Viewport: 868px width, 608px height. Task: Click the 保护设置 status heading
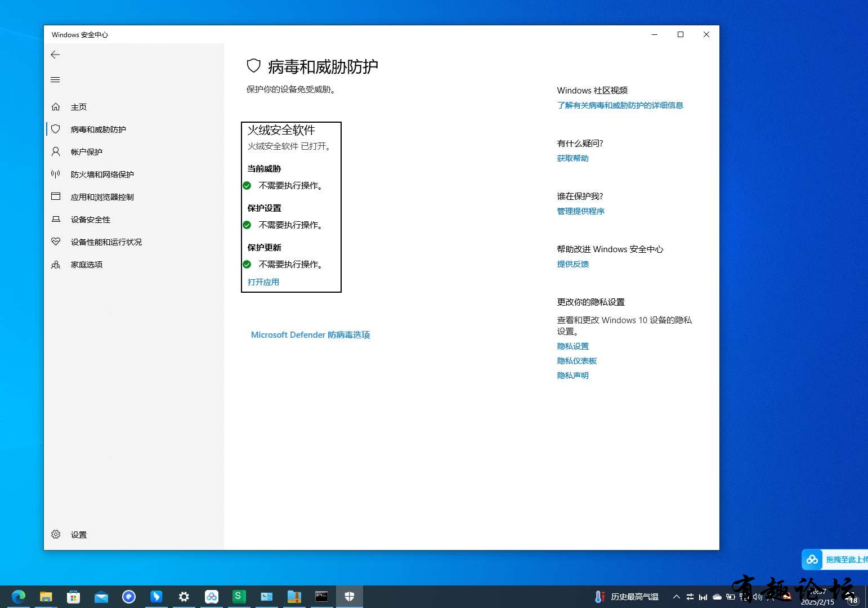[264, 208]
